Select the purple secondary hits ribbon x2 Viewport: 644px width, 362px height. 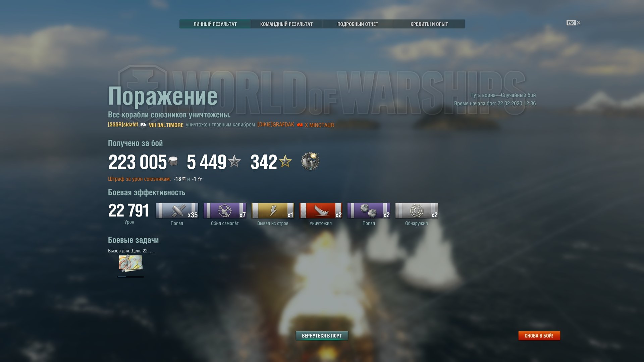tap(369, 211)
